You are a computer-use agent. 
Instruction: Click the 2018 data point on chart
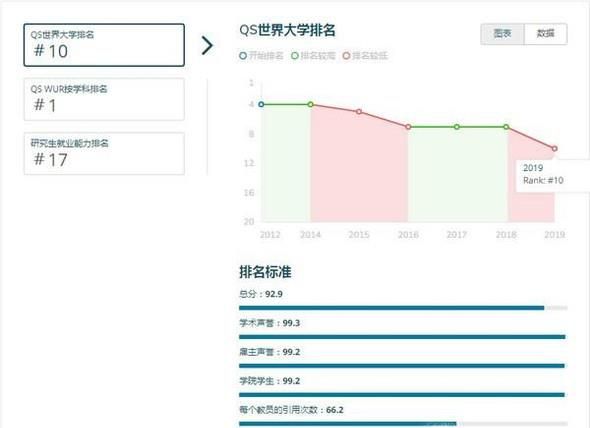[x=506, y=127]
